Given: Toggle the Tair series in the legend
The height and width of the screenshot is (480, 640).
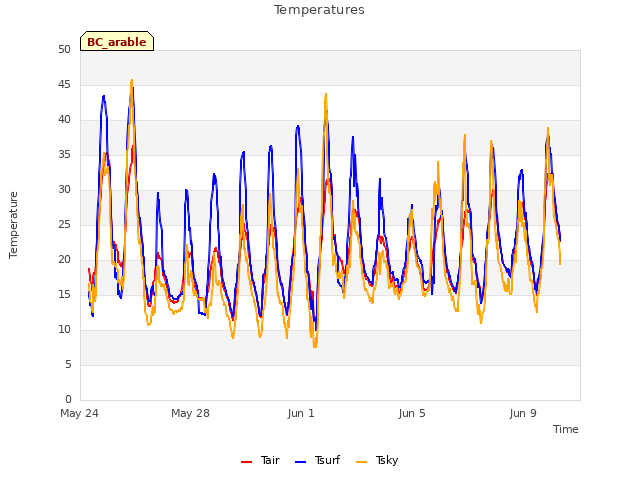Looking at the screenshot, I should click(260, 460).
